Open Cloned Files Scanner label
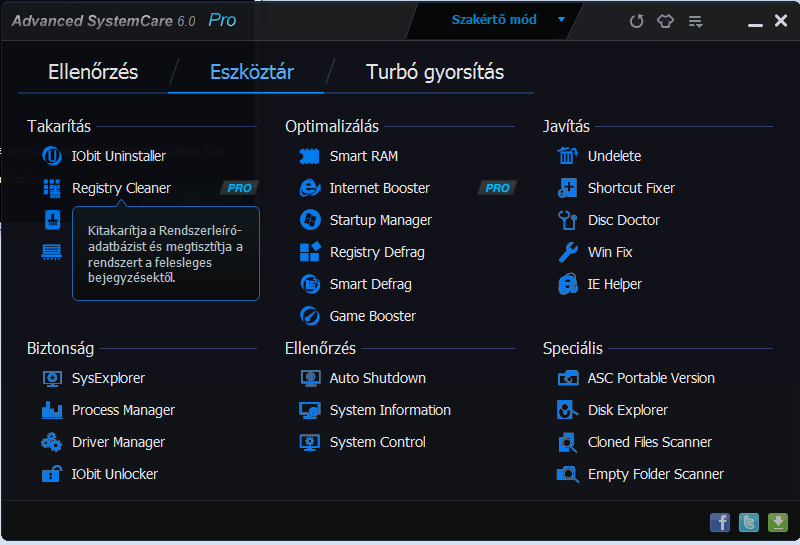The image size is (800, 545). tap(649, 442)
